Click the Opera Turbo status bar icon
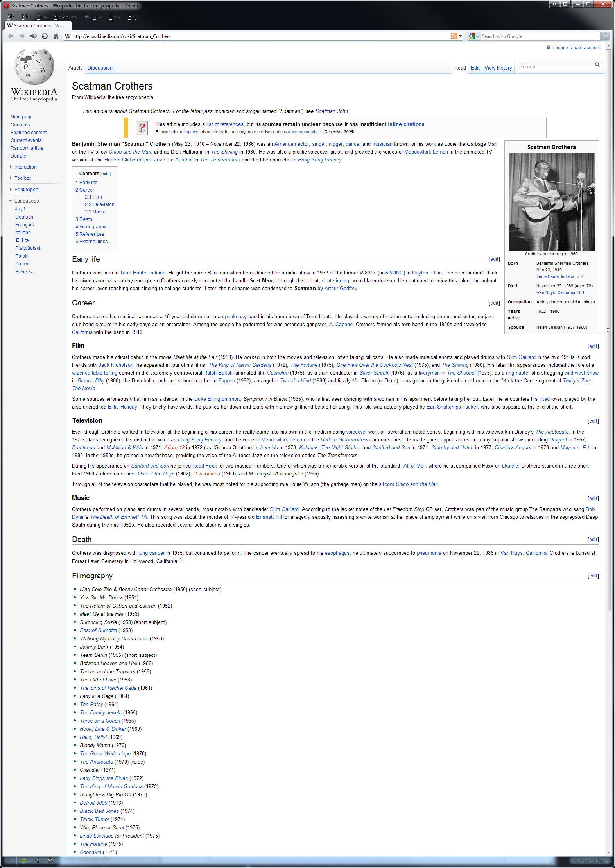Screen dimensions: 615x868 coord(50,861)
